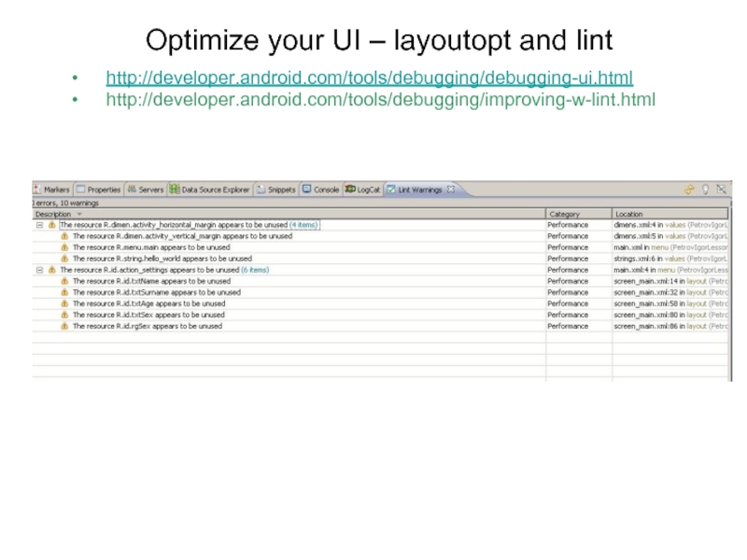This screenshot has width=747, height=560.
Task: Collapse the activity_horizontal_margin warning group
Action: pos(38,225)
